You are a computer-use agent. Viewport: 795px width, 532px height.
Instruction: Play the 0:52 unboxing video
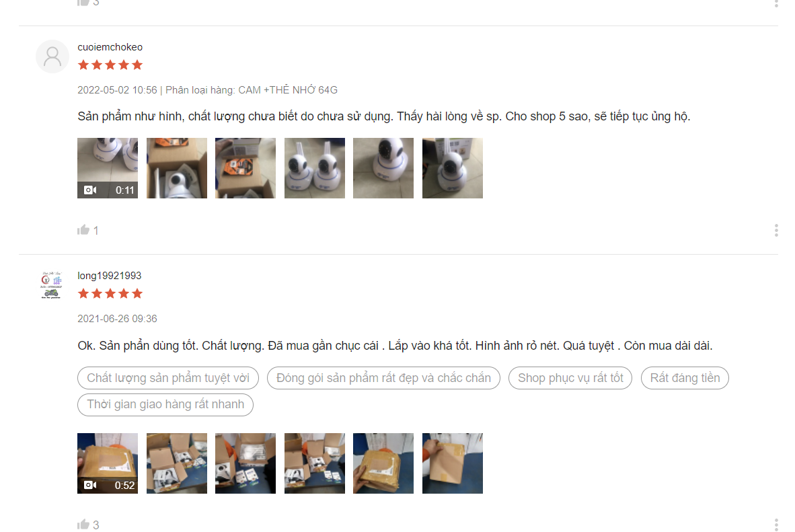(108, 463)
